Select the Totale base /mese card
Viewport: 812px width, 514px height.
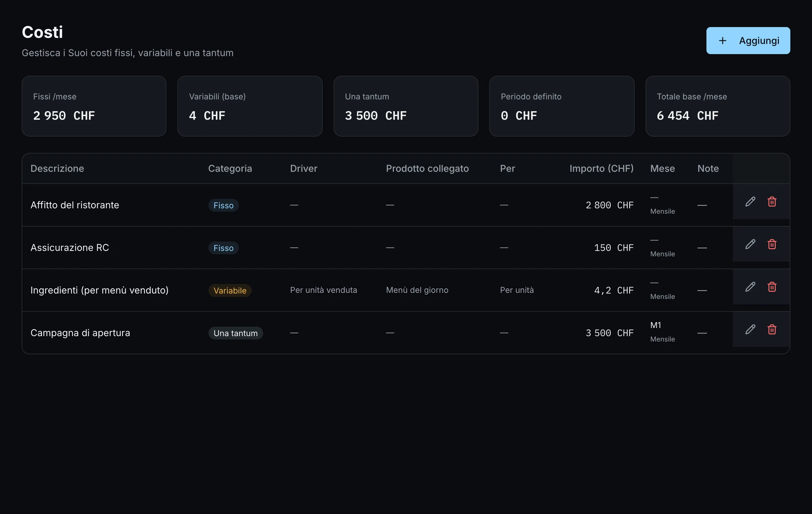(718, 106)
